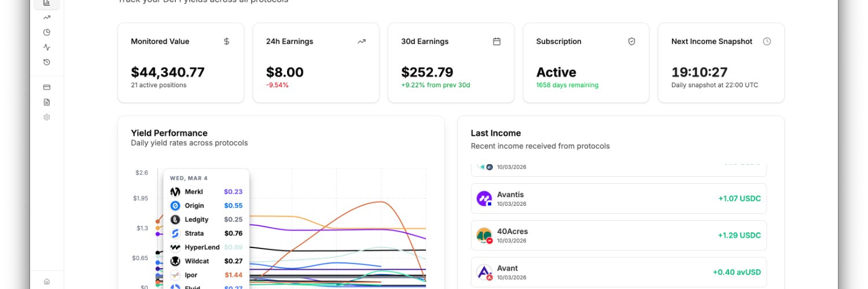Click the dollar icon on Monitored Value card
This screenshot has height=289, width=868.
coord(226,42)
